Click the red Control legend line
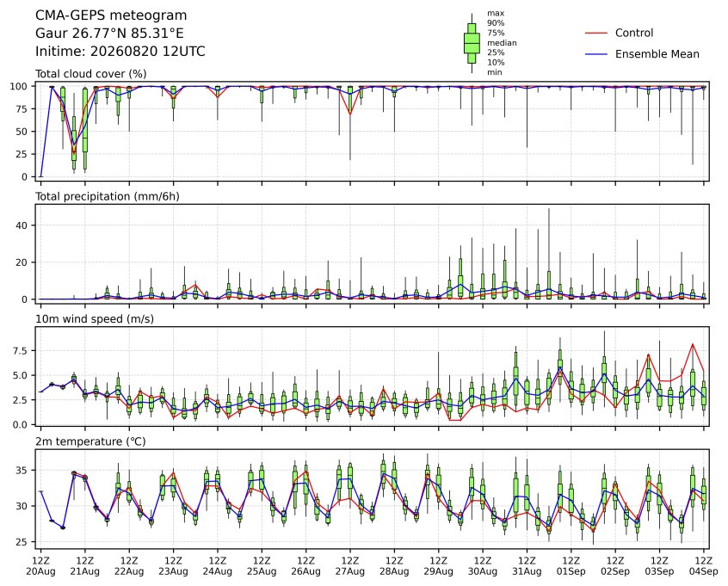728x586 pixels. (x=596, y=33)
